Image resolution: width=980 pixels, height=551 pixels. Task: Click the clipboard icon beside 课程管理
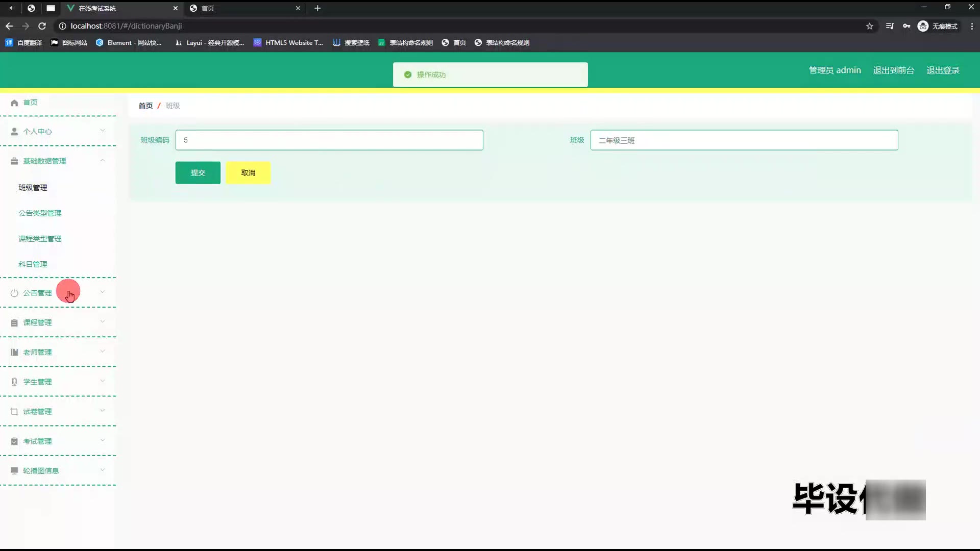[14, 322]
